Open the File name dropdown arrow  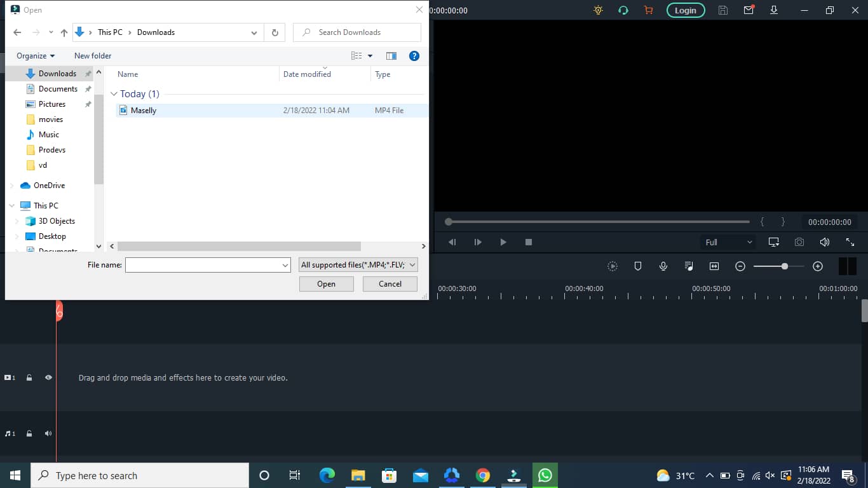pyautogui.click(x=285, y=265)
